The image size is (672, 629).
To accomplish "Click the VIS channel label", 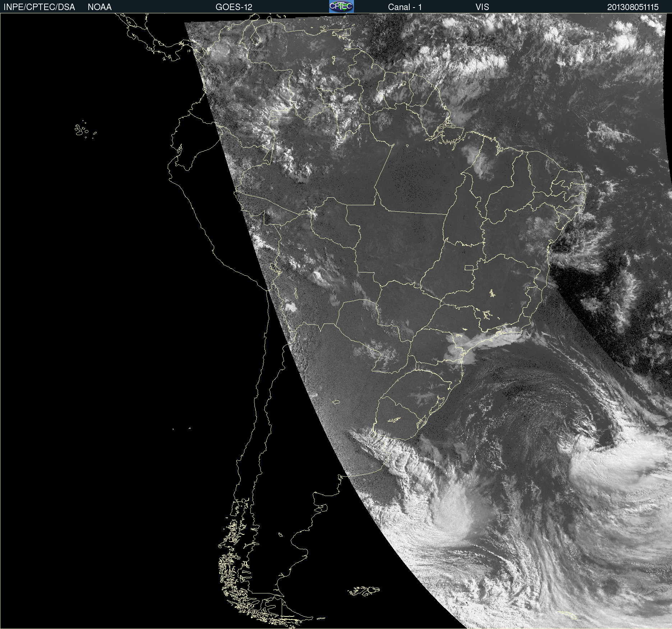I will coord(482,7).
